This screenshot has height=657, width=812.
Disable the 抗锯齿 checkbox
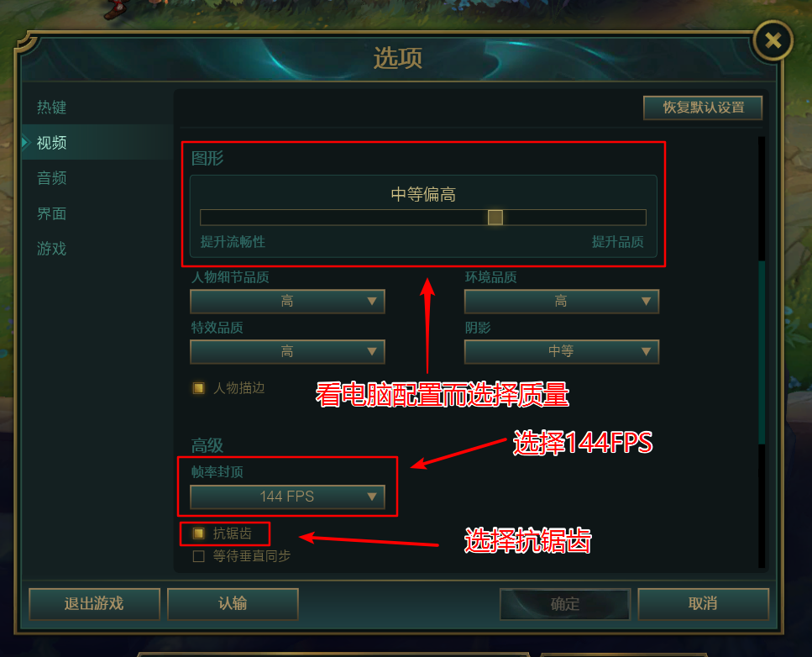(x=198, y=533)
